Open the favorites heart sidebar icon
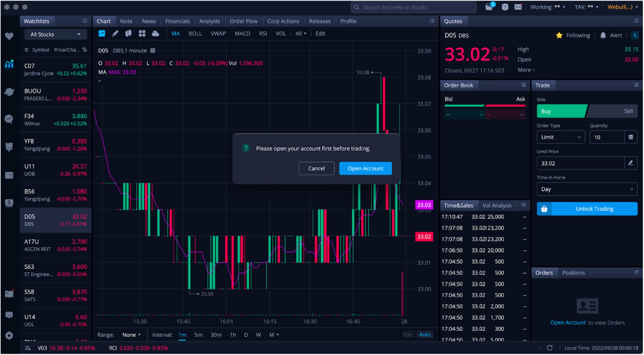 9,36
